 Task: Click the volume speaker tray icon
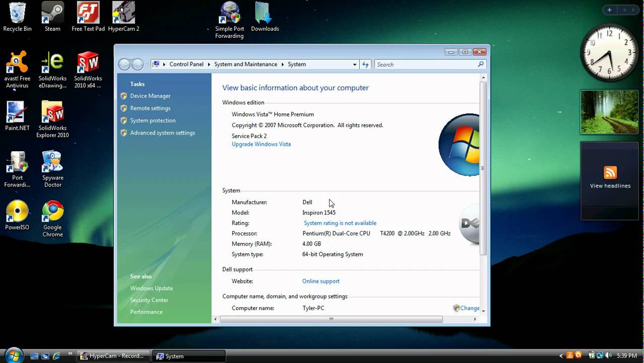pyautogui.click(x=609, y=355)
